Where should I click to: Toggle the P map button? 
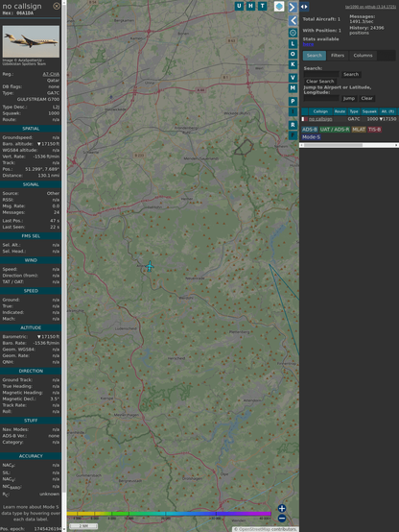click(293, 101)
